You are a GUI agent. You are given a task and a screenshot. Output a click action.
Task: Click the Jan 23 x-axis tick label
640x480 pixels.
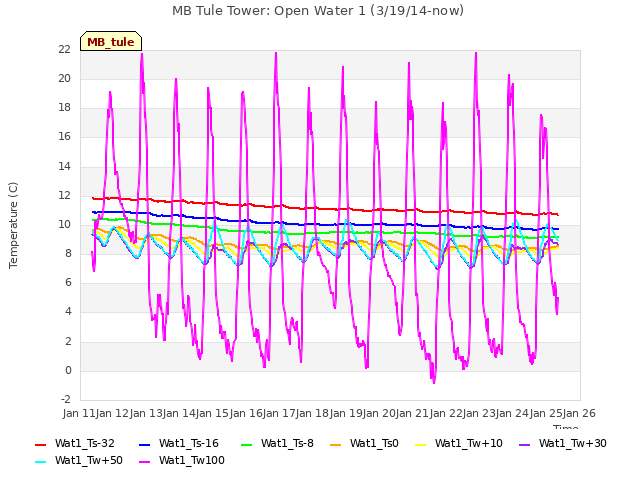479,413
